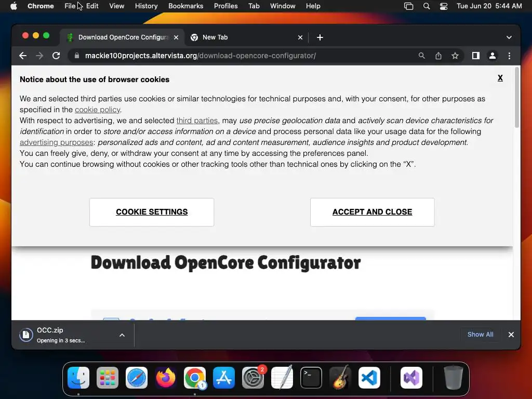Click the address bar URL
The image size is (532, 399).
coord(200,56)
